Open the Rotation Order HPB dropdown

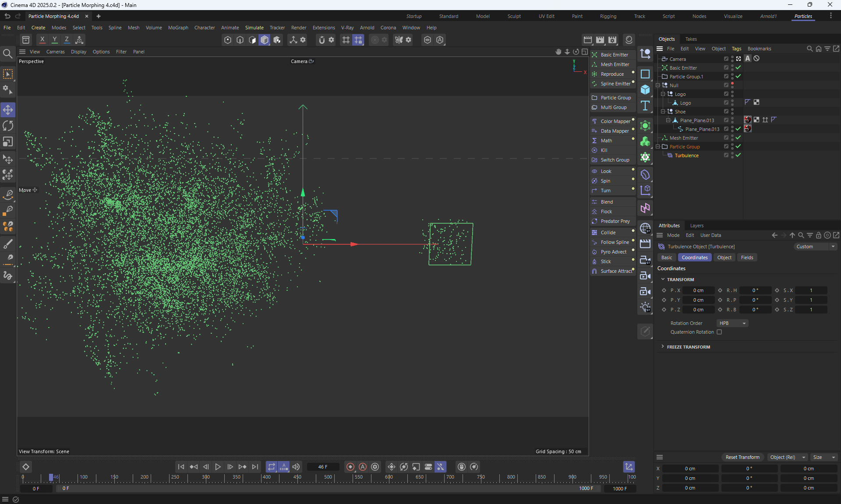coord(732,323)
